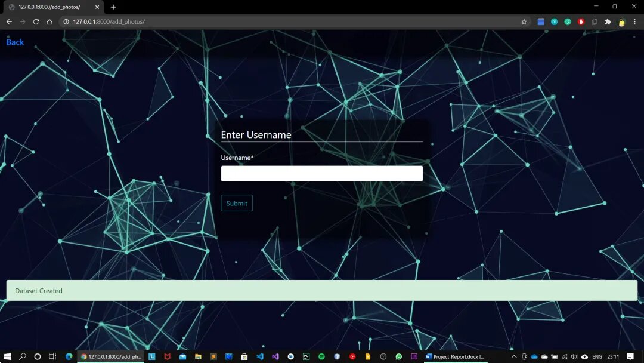Click the Back link on the page
Image resolution: width=644 pixels, height=363 pixels.
tap(15, 42)
